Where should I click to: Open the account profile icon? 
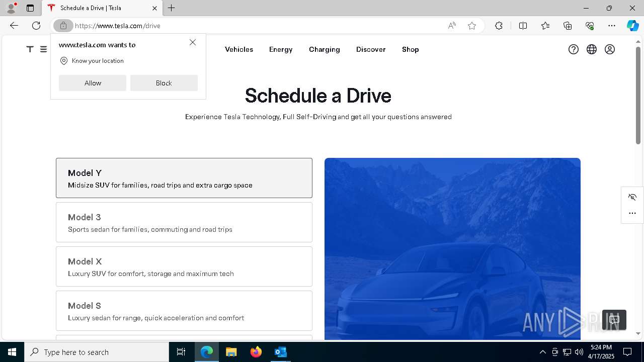pos(610,49)
